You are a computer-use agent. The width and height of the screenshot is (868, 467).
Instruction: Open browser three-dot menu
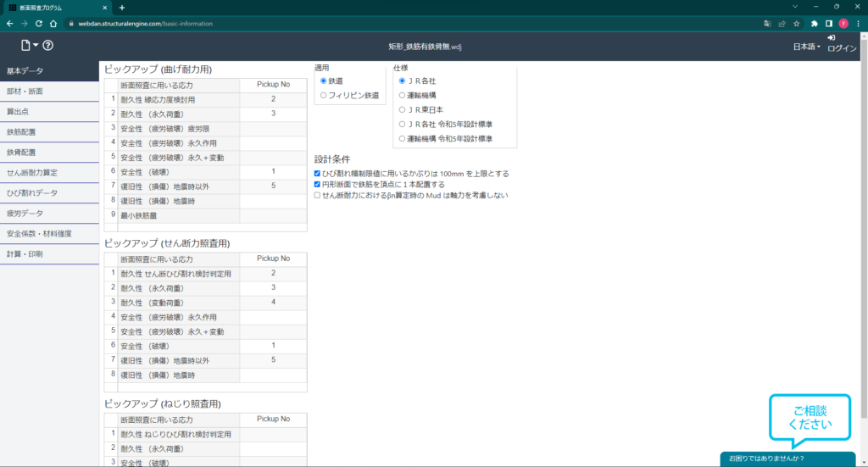tap(858, 24)
